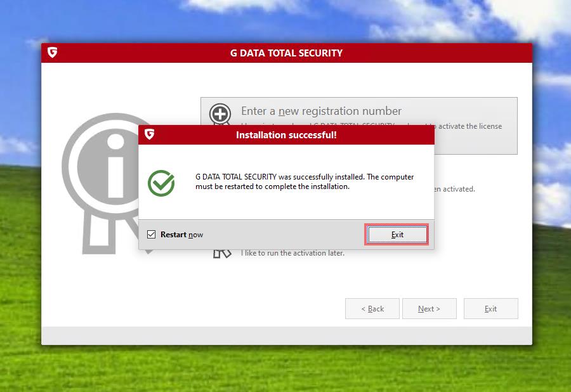The height and width of the screenshot is (392, 571).
Task: Click the 'was successfully installed' message text
Action: click(x=305, y=181)
